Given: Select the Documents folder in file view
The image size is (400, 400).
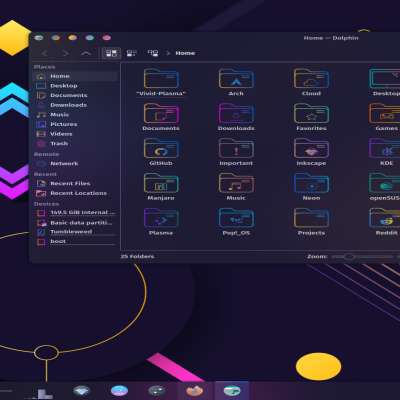Looking at the screenshot, I should point(161,117).
